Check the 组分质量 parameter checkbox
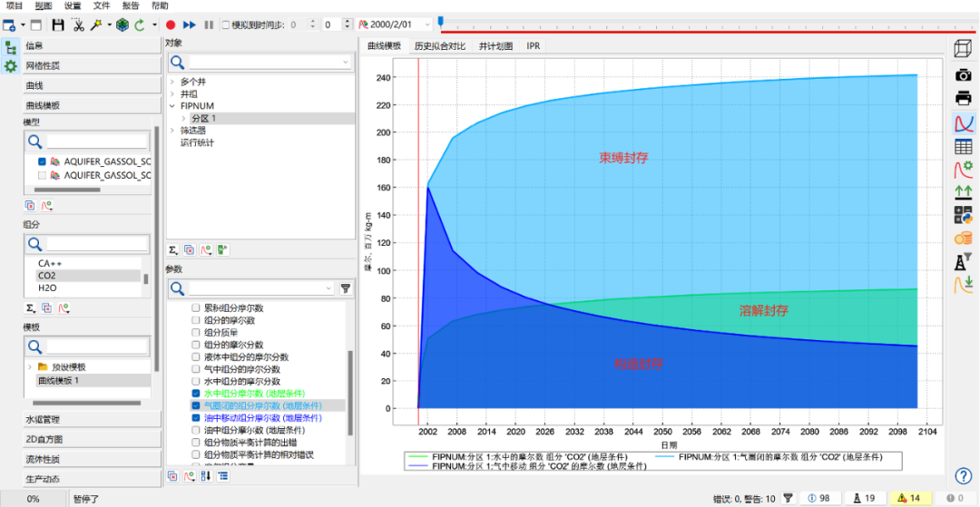This screenshot has width=980, height=507. pyautogui.click(x=196, y=333)
